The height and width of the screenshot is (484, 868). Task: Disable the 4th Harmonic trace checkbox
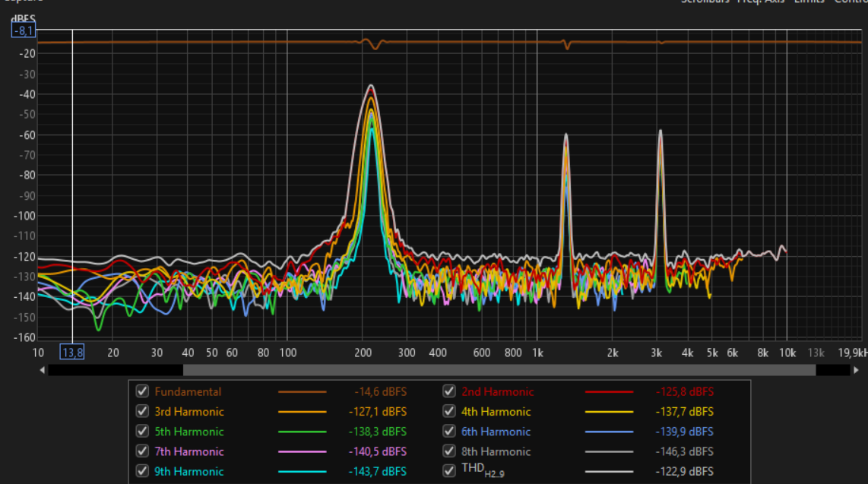click(449, 411)
